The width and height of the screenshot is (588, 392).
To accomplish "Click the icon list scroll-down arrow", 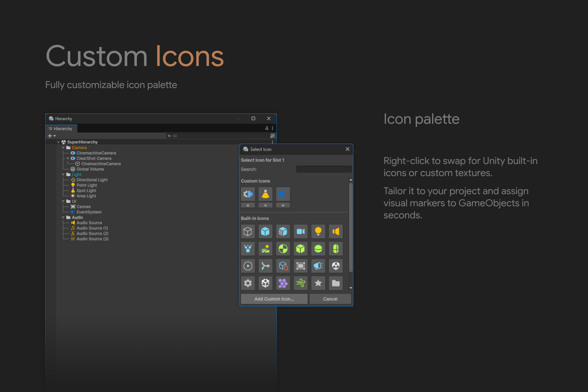I will [351, 288].
